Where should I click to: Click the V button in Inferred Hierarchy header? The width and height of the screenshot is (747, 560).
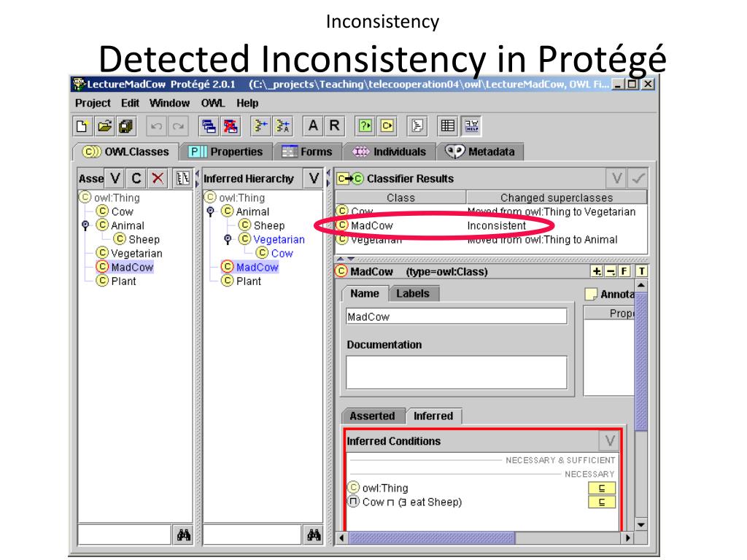(314, 179)
